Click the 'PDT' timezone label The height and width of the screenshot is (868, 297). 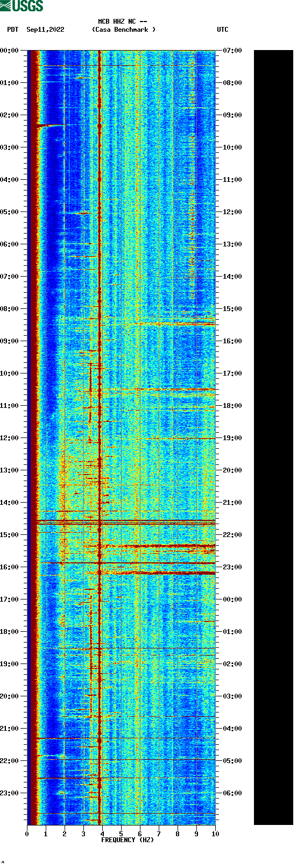click(x=12, y=30)
